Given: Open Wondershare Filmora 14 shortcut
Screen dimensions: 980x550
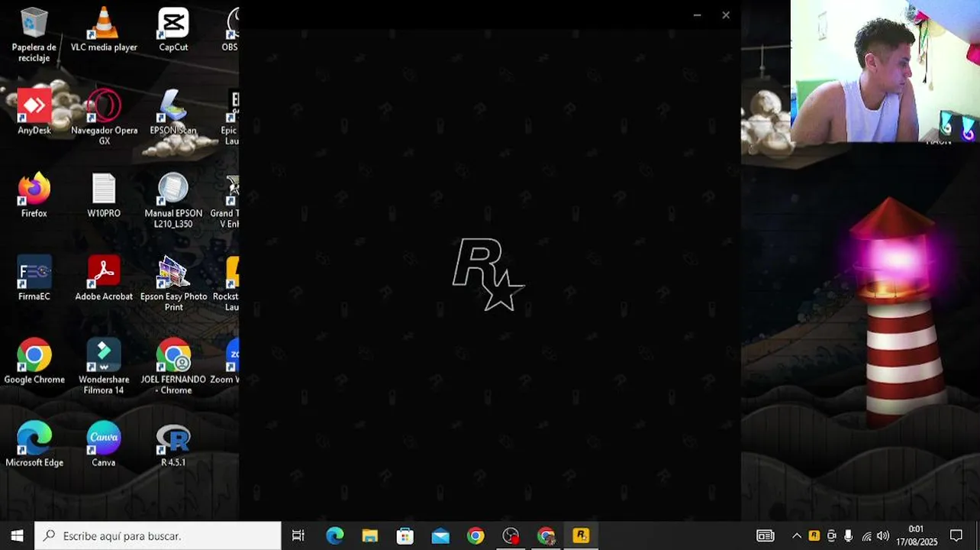Looking at the screenshot, I should [x=104, y=367].
